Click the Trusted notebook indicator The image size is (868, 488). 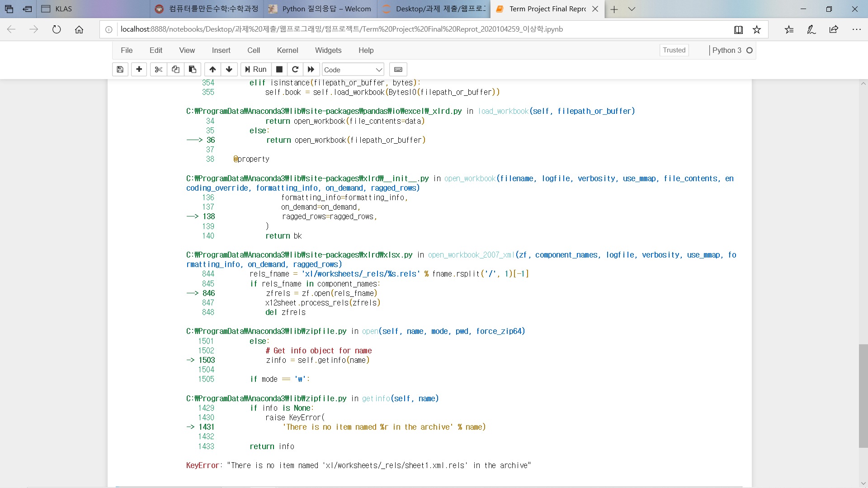pos(674,50)
